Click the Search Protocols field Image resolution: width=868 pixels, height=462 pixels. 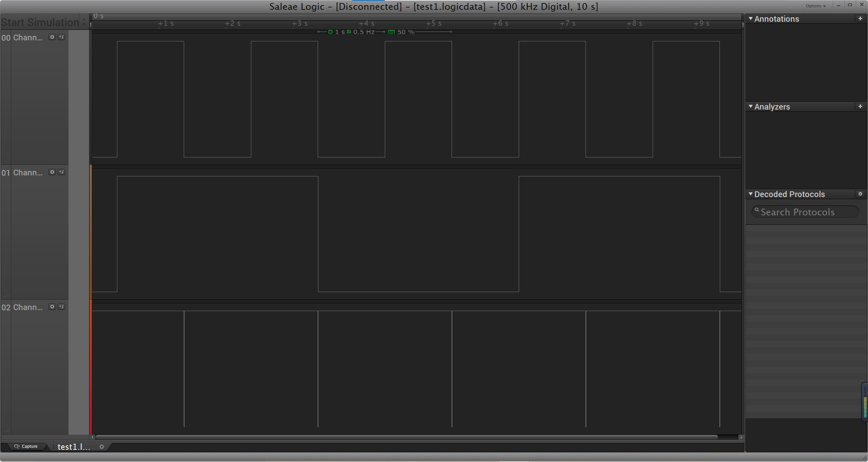point(805,212)
